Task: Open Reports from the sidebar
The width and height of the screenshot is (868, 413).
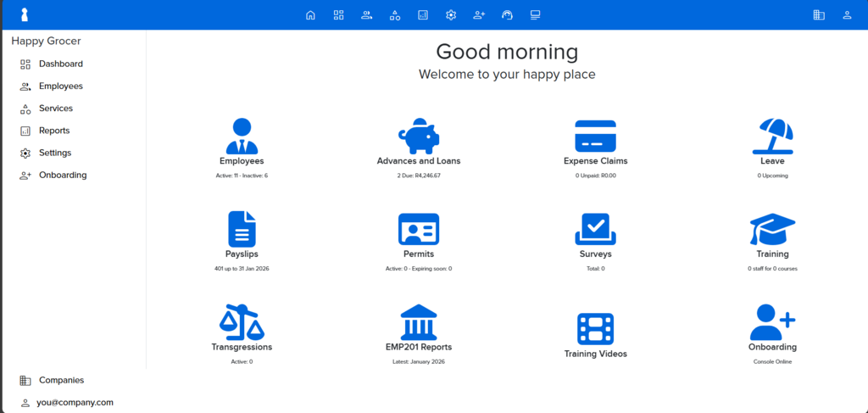Action: 54,131
